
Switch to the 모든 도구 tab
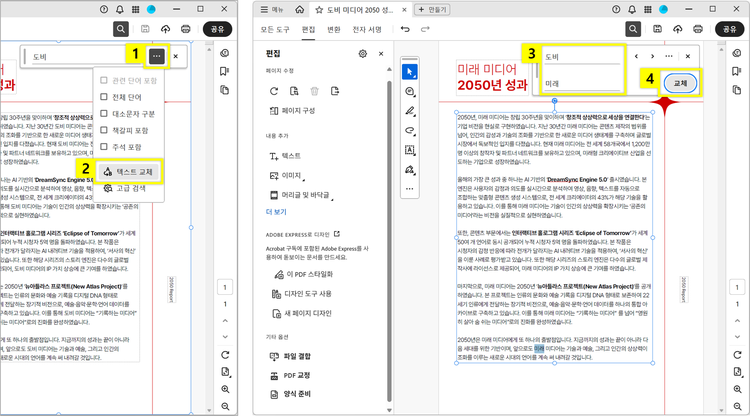click(275, 30)
